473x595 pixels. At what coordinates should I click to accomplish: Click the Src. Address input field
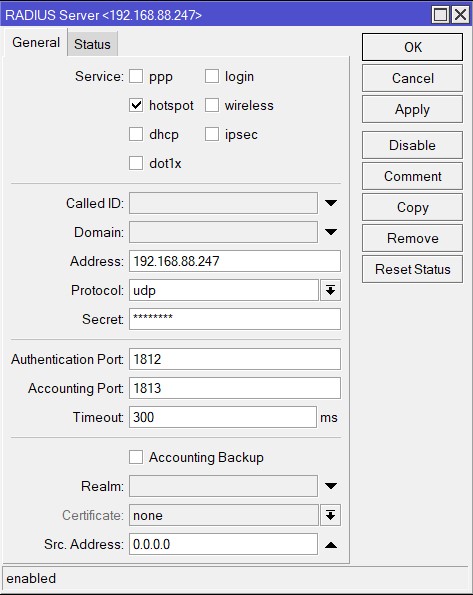coord(224,544)
